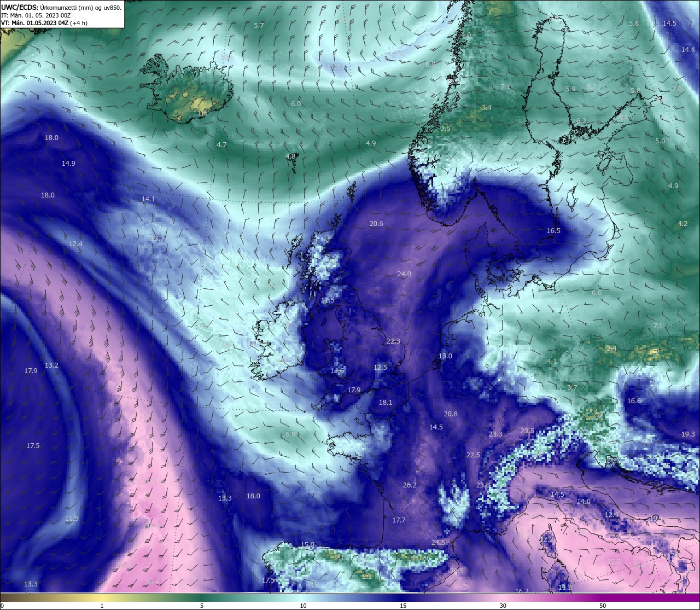Screen dimensions: 700x610
Task: Click the 3.6 value over Norway
Action: click(445, 129)
